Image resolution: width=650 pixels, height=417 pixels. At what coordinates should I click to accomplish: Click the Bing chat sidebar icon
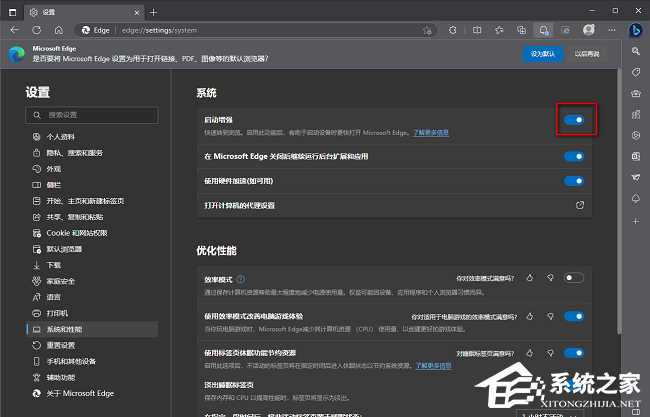tap(635, 32)
